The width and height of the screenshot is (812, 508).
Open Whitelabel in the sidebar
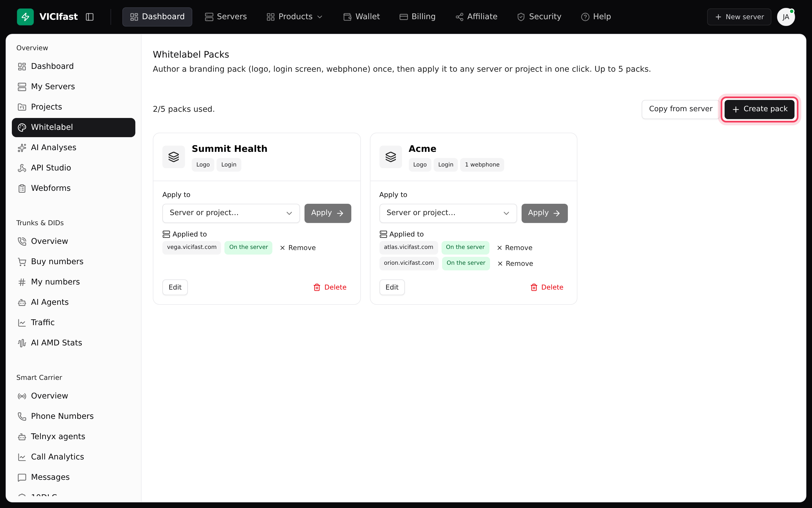tap(74, 127)
